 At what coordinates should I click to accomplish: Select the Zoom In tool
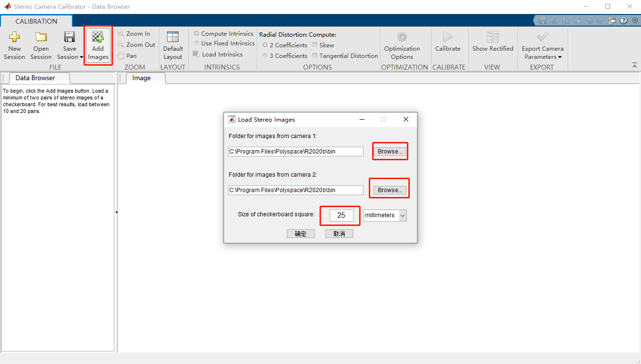(x=134, y=34)
